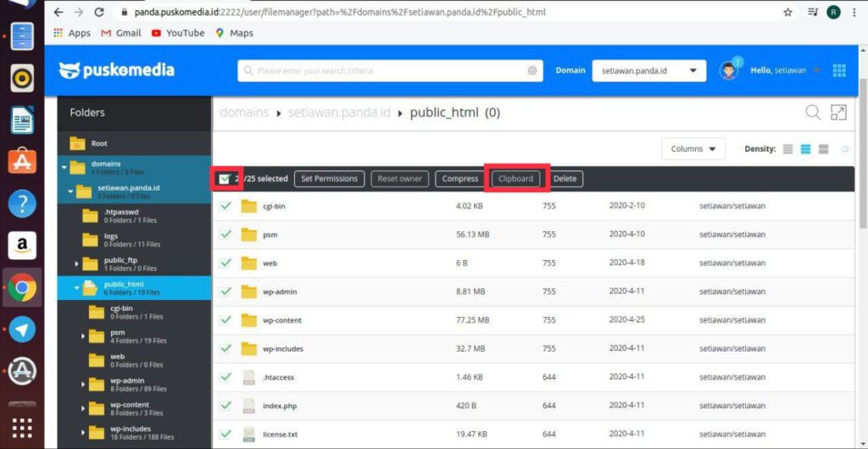Open Amazon from the dock
The width and height of the screenshot is (868, 449).
[x=22, y=246]
